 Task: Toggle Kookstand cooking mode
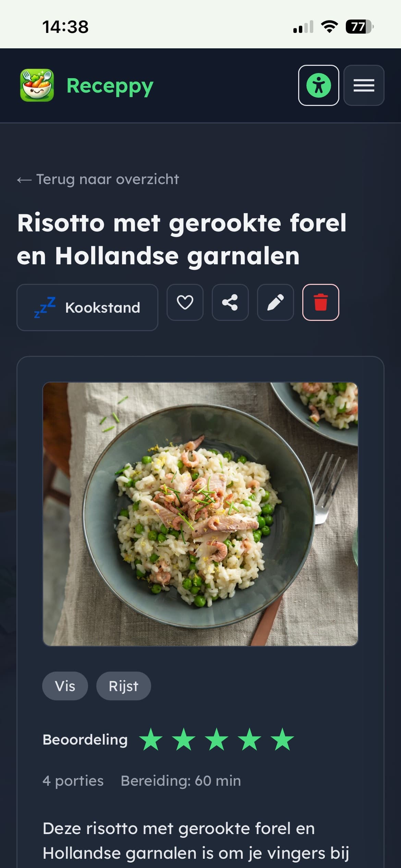[87, 308]
